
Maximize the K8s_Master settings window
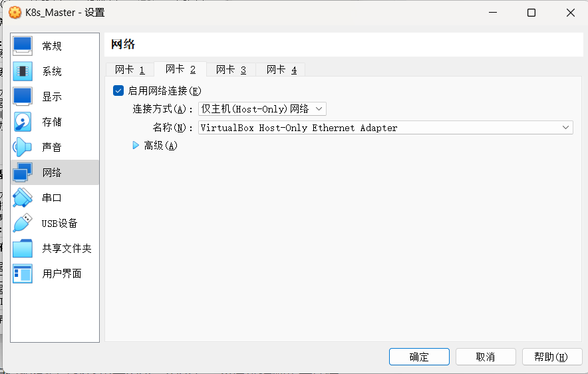pyautogui.click(x=531, y=13)
